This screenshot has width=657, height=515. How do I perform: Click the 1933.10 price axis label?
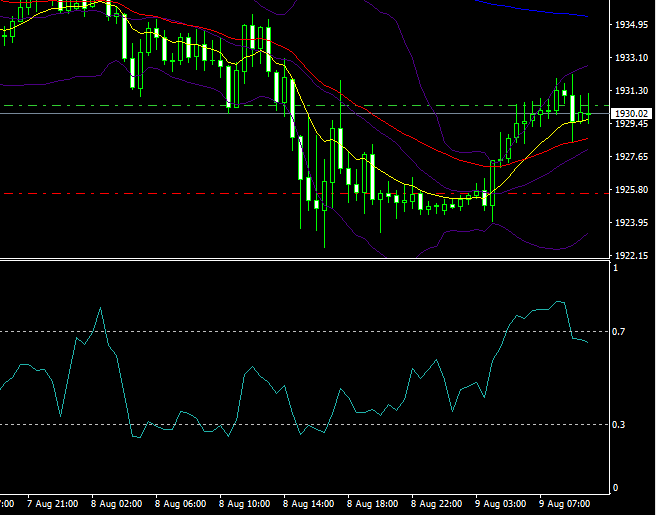[x=630, y=57]
